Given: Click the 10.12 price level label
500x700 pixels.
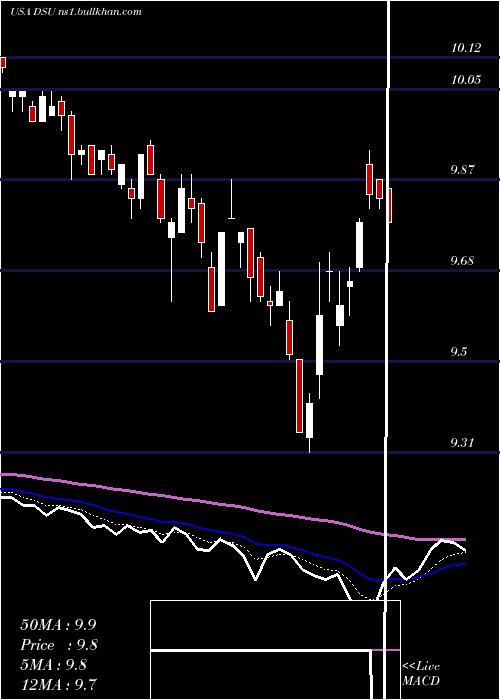Looking at the screenshot, I should 466,48.
